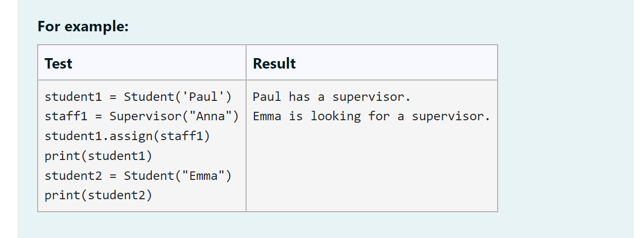Click the print(student1) code line
This screenshot has width=644, height=238.
[98, 156]
